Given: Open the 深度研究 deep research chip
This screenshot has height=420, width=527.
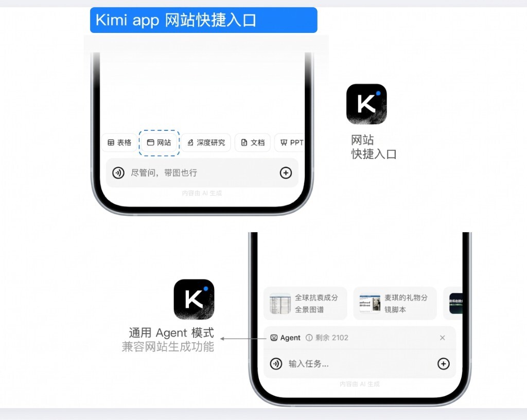Looking at the screenshot, I should tap(206, 143).
